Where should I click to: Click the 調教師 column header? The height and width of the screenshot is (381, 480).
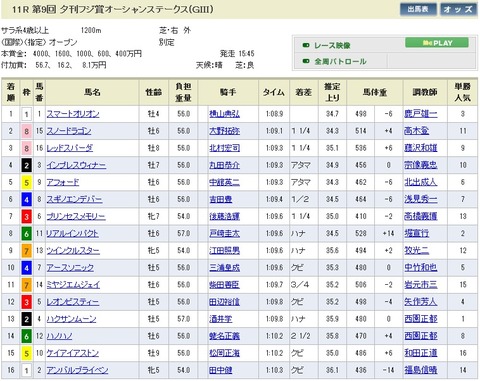point(424,92)
